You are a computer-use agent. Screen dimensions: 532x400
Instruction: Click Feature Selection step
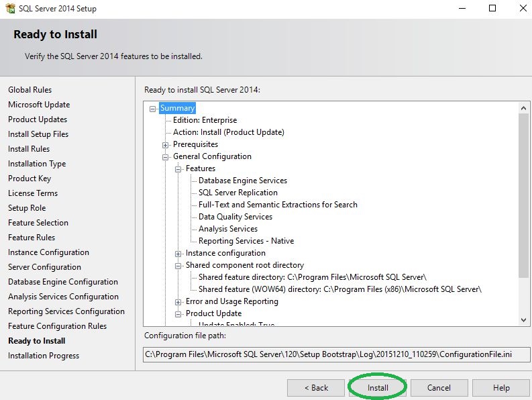click(x=38, y=223)
